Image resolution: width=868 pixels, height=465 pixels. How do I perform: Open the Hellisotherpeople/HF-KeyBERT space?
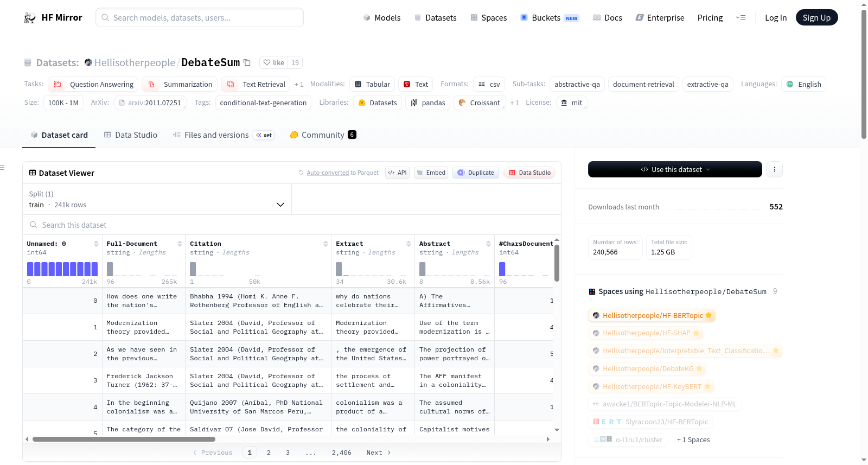click(651, 387)
